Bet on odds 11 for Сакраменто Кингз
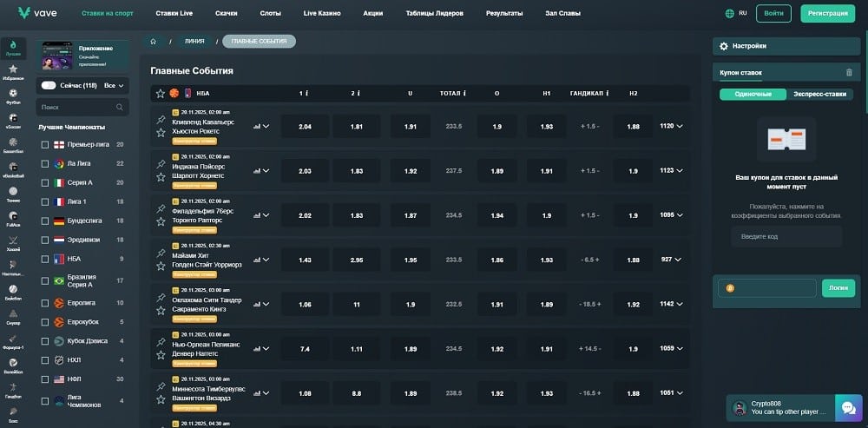 point(357,304)
